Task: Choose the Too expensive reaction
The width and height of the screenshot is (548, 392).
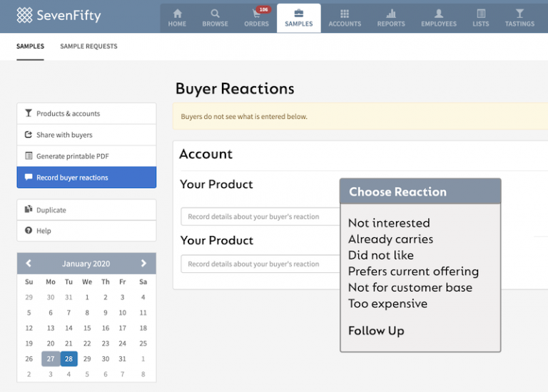Action: click(387, 304)
